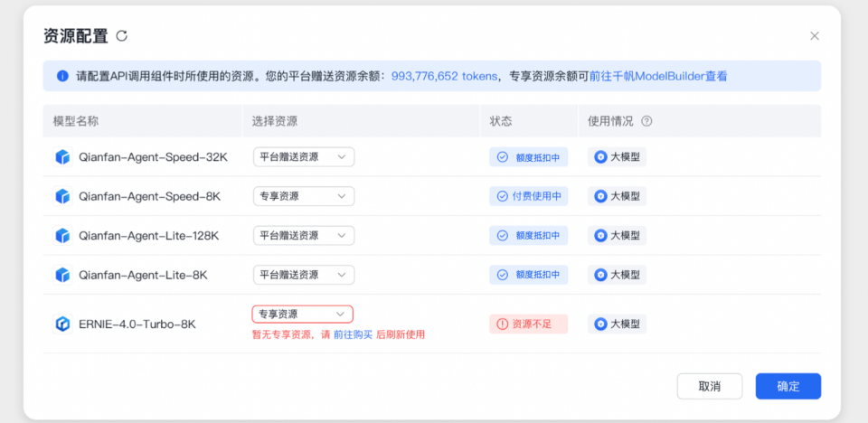The image size is (868, 423).
Task: Click 额度抵扣中 label in Qianfan-Agent-Lite-128K row
Action: tap(538, 235)
